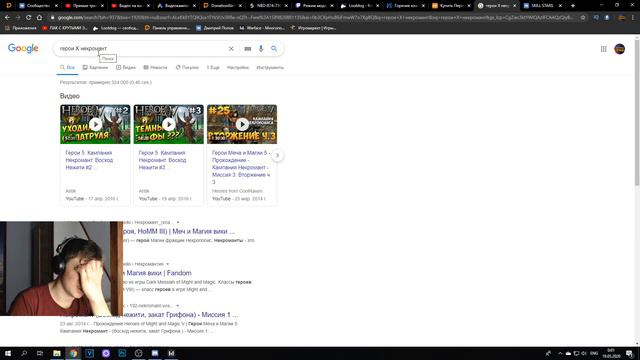Open the taskbar clock and date
The height and width of the screenshot is (360, 640).
point(611,353)
